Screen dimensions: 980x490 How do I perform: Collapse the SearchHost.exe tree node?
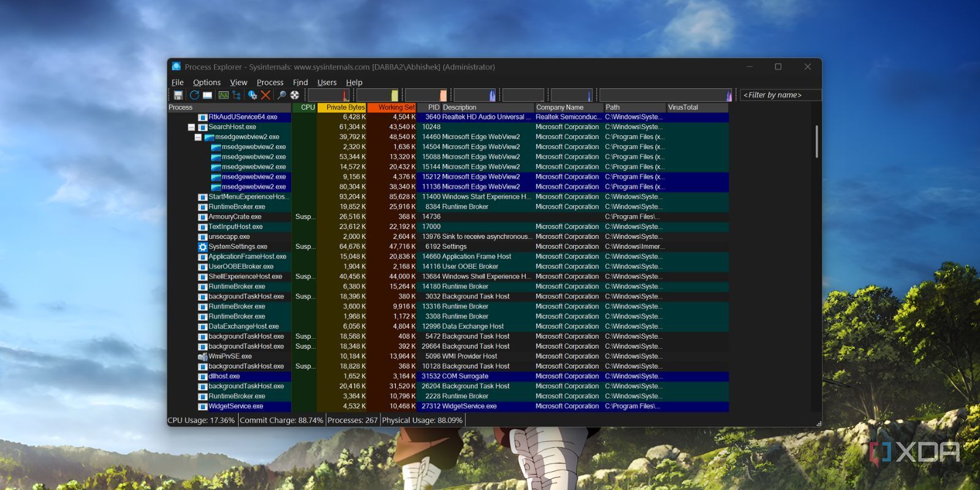[191, 127]
